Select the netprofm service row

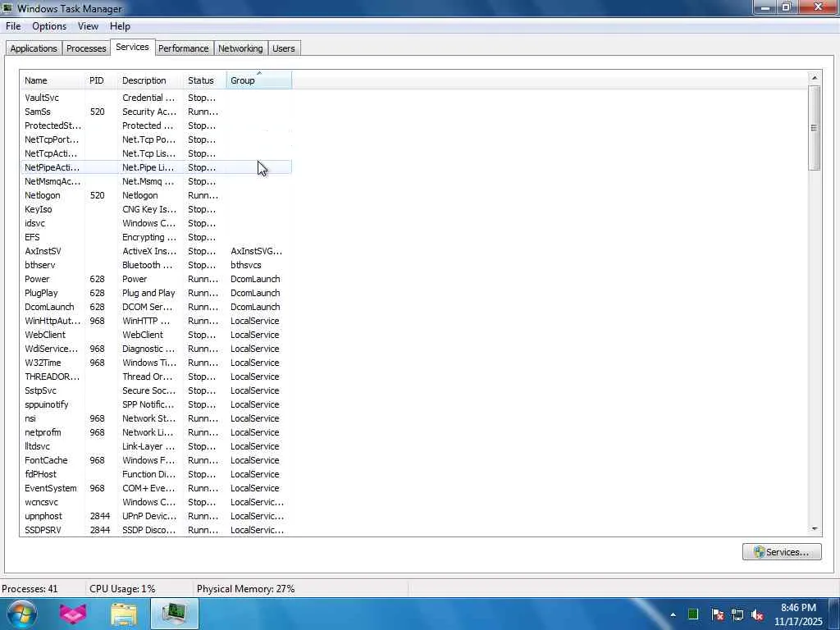(x=156, y=431)
